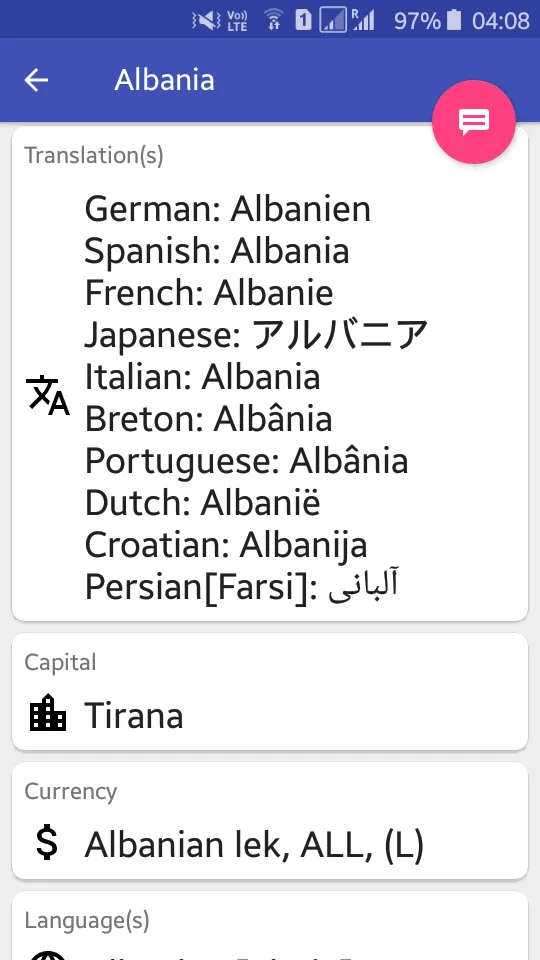
Task: Open the pink chat message button
Action: tap(474, 122)
